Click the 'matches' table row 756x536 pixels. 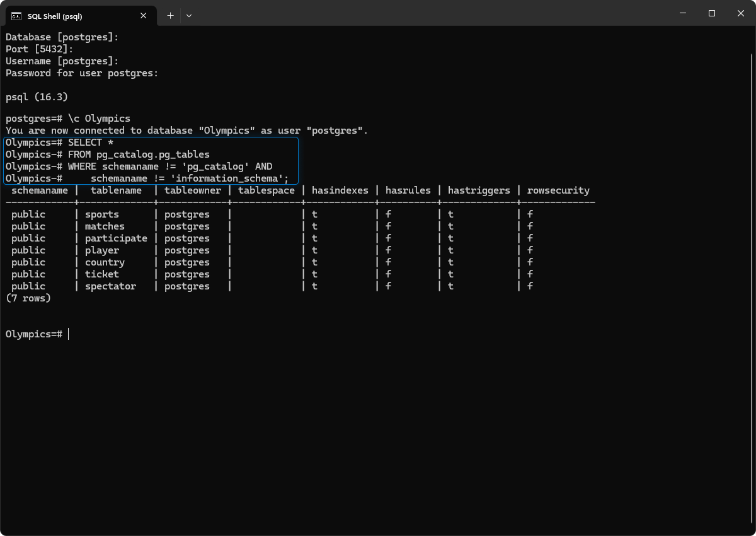[x=105, y=226]
